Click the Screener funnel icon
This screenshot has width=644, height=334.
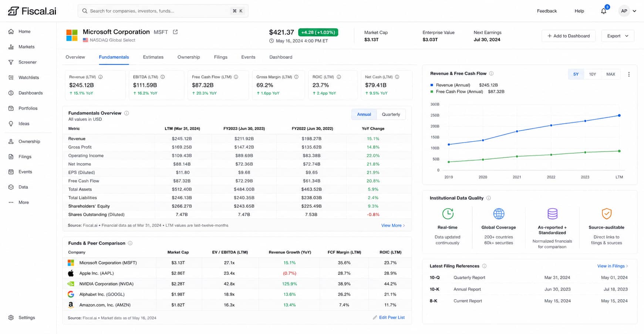11,62
